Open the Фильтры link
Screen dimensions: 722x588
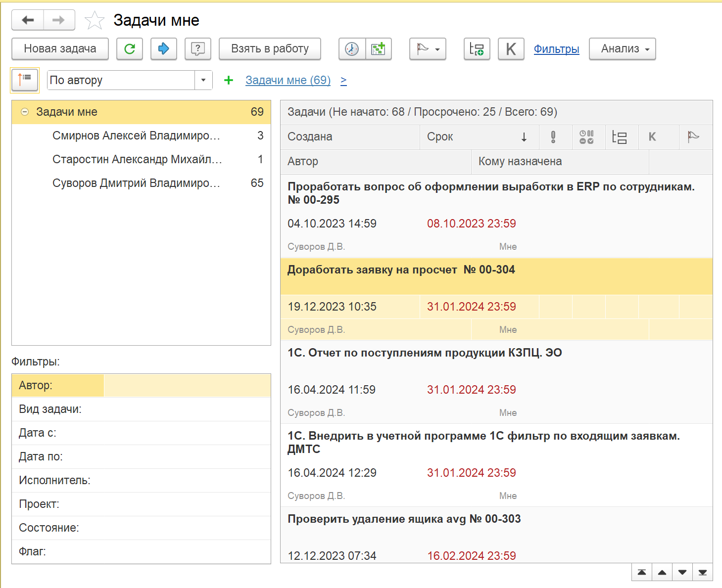tap(557, 49)
